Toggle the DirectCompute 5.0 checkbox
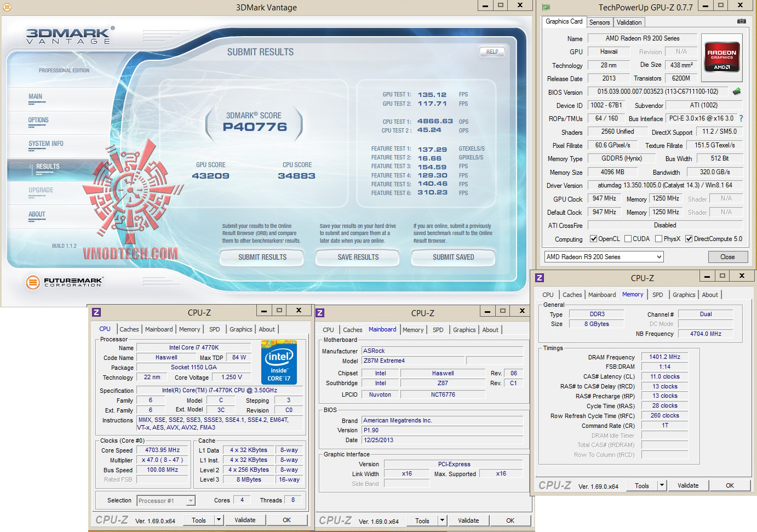757x532 pixels. point(689,239)
